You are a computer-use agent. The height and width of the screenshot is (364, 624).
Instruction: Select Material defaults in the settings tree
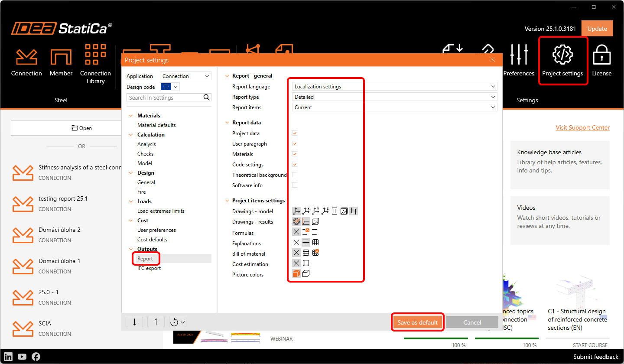[156, 125]
